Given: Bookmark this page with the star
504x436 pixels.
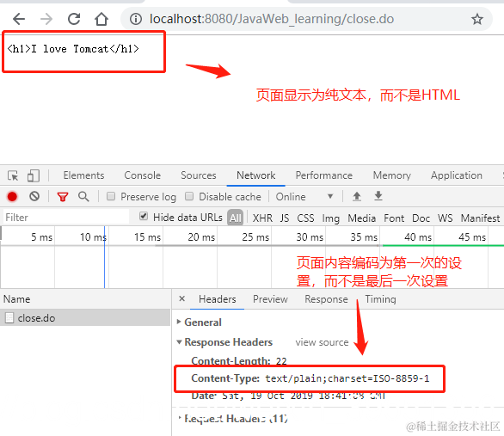Looking at the screenshot, I should click(477, 19).
